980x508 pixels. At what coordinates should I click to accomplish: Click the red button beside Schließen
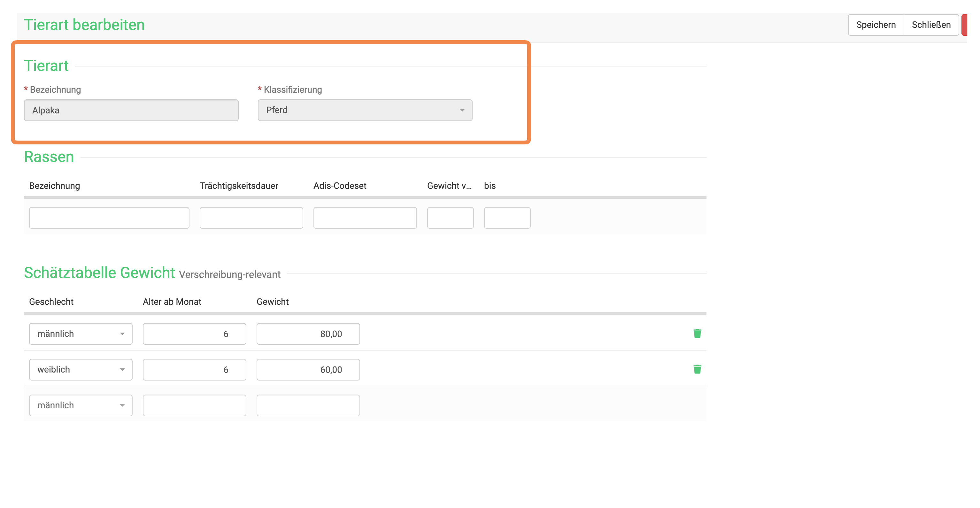tap(964, 25)
